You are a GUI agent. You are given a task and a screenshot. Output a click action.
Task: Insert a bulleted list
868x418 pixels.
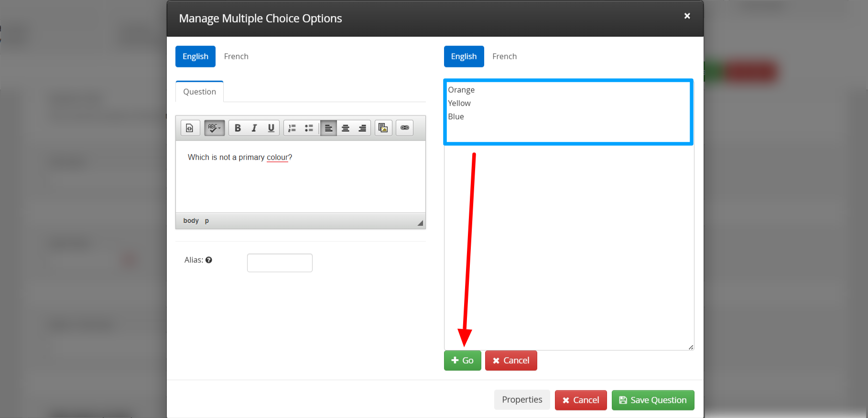(x=309, y=128)
